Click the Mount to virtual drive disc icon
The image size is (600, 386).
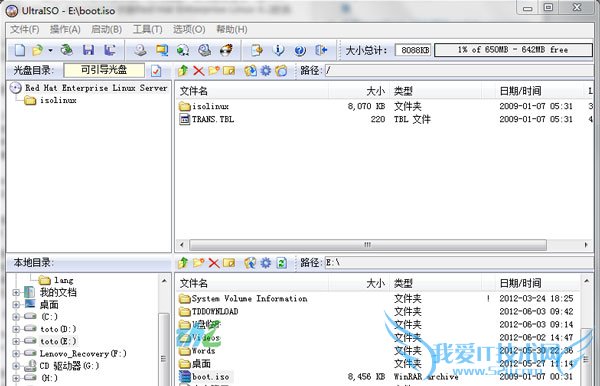pyautogui.click(x=183, y=50)
